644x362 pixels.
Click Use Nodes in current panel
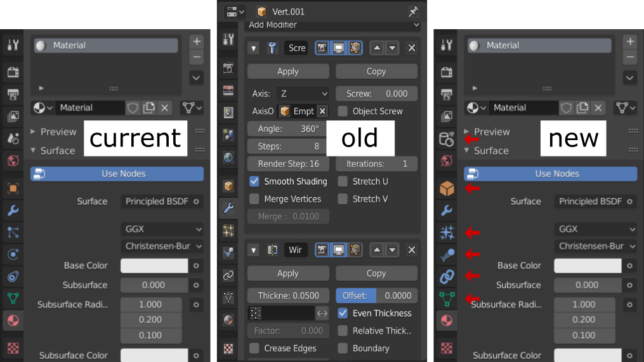tap(117, 174)
